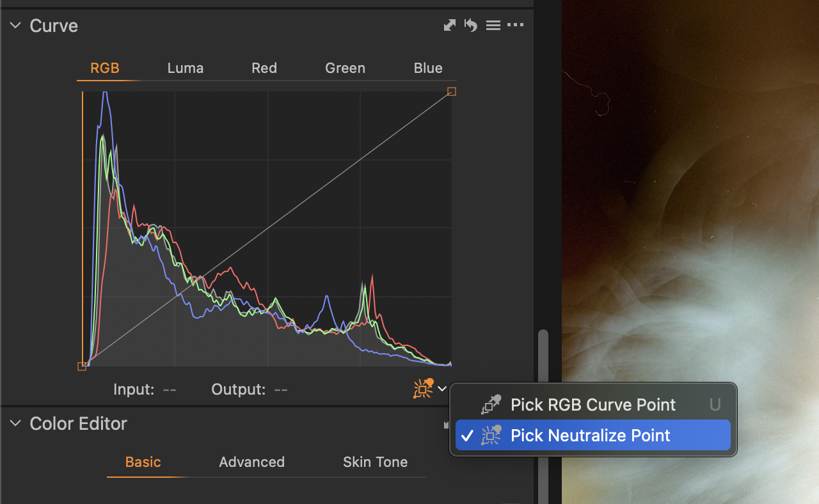Open the Skin Tone tab in Color Editor
The image size is (819, 504).
coord(375,462)
